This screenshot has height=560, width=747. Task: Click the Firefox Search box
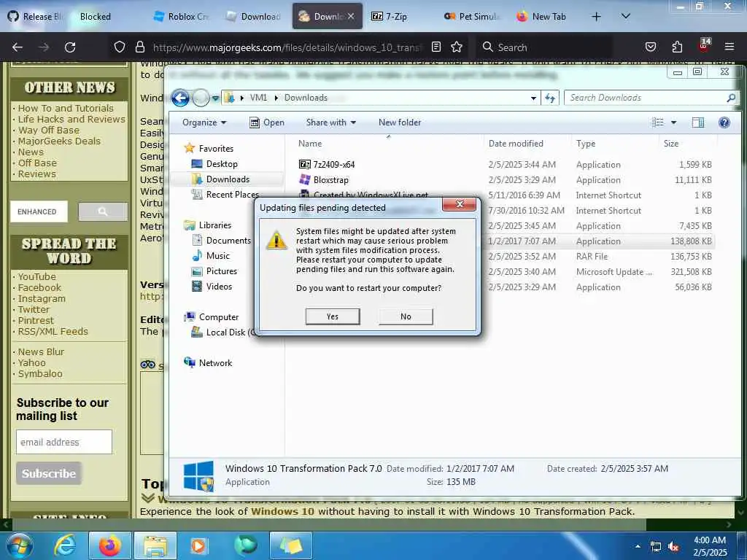544,47
